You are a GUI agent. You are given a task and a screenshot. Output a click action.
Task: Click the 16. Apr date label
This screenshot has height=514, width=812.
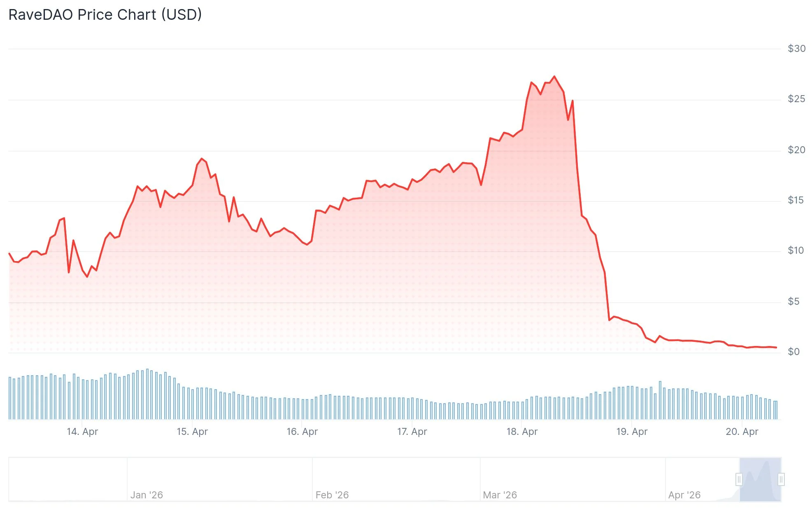pos(302,432)
